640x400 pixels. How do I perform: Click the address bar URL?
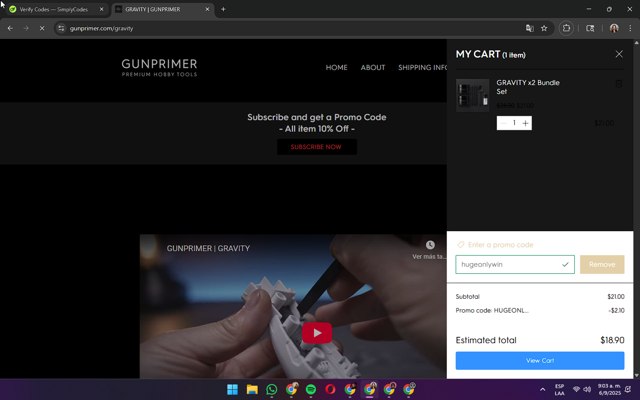(x=102, y=28)
